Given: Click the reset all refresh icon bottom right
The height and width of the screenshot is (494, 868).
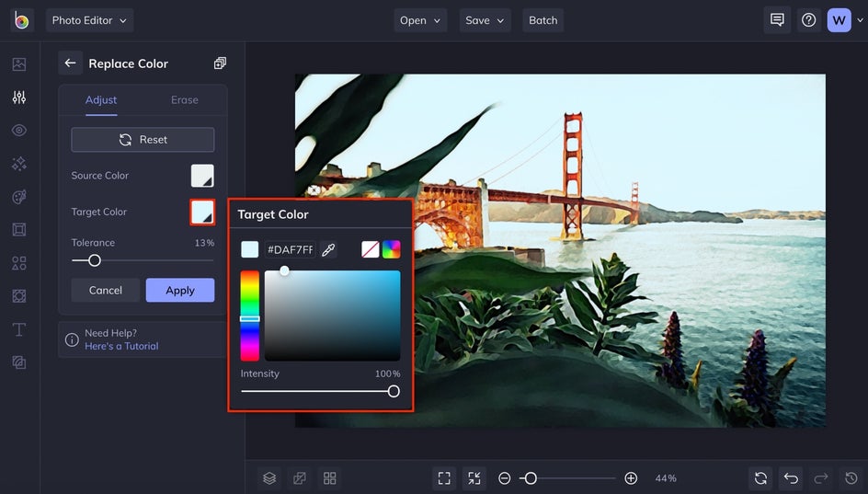Looking at the screenshot, I should [x=760, y=478].
